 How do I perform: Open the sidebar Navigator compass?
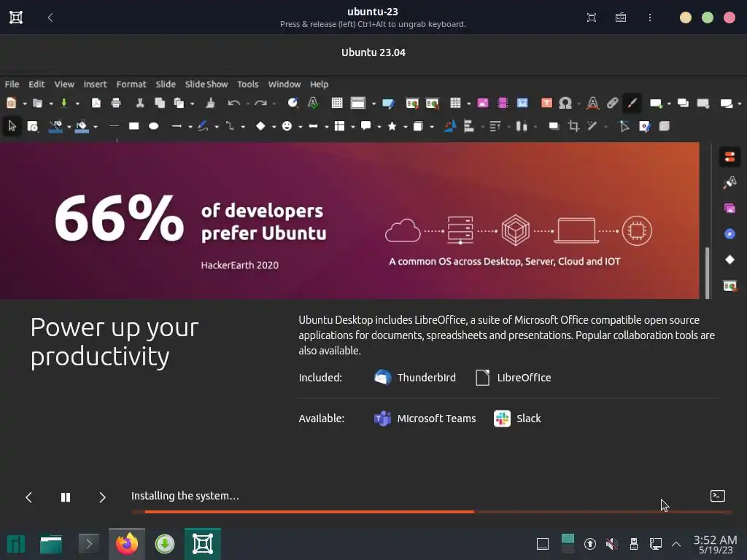coord(729,234)
